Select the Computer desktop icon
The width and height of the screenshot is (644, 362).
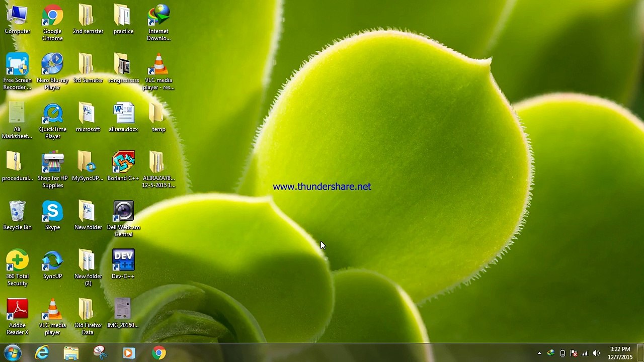[18, 20]
